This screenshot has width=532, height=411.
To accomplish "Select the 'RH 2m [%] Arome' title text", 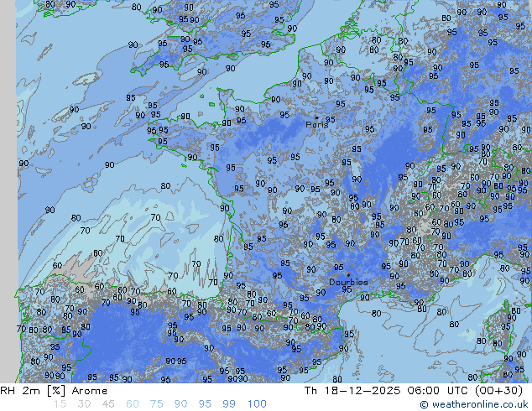I will [x=54, y=391].
